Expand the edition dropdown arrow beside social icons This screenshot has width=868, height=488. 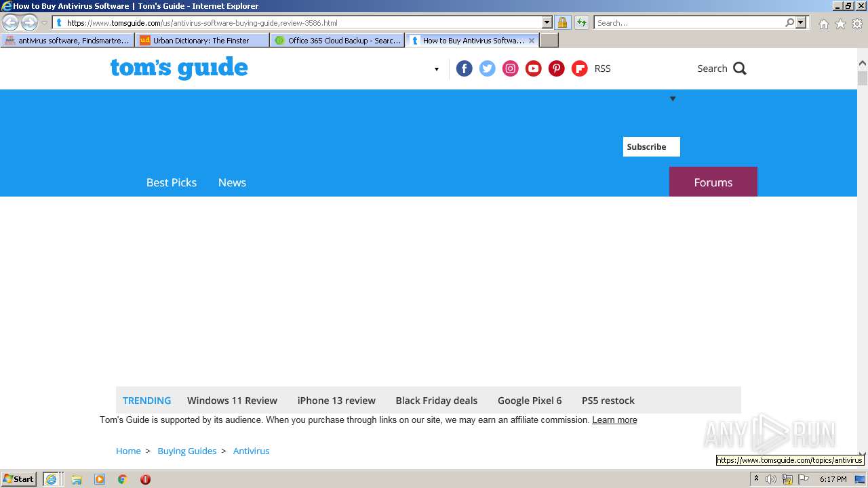pyautogui.click(x=437, y=69)
